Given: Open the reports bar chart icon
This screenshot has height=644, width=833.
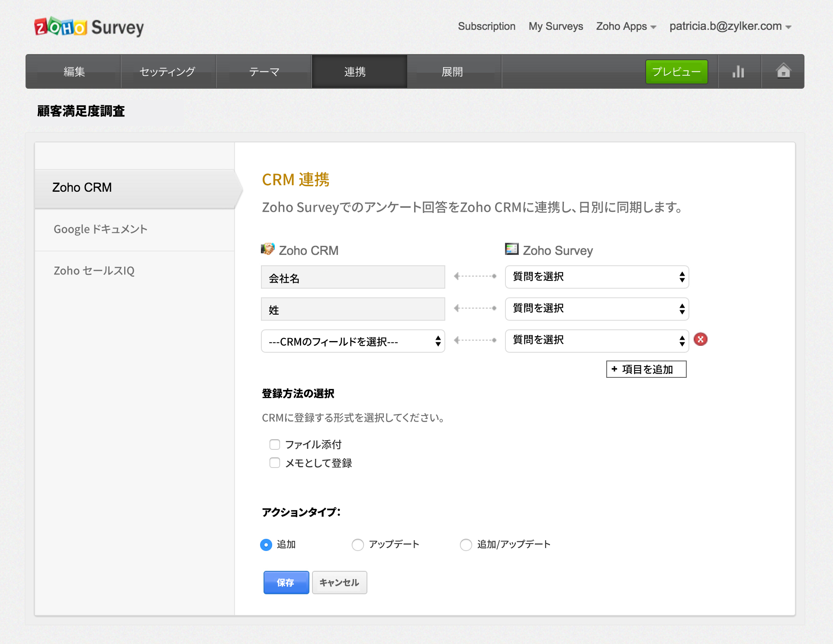Looking at the screenshot, I should coord(739,71).
